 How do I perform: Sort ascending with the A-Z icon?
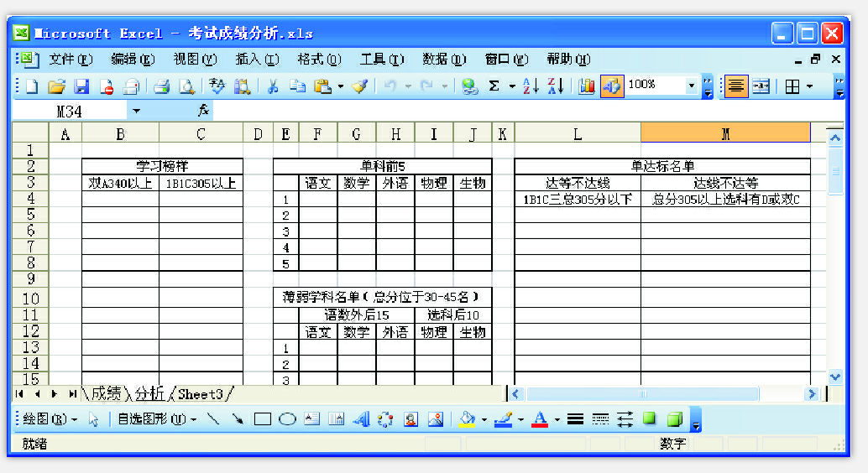(531, 86)
